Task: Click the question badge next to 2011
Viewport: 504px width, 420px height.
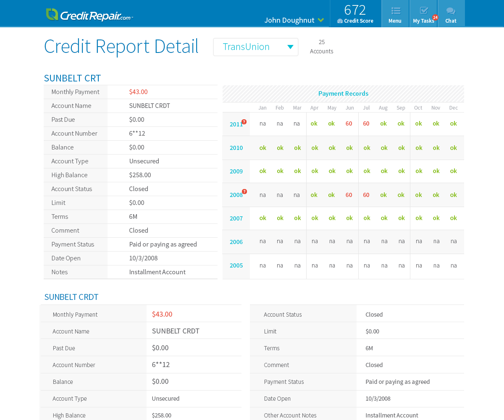Action: (x=244, y=122)
